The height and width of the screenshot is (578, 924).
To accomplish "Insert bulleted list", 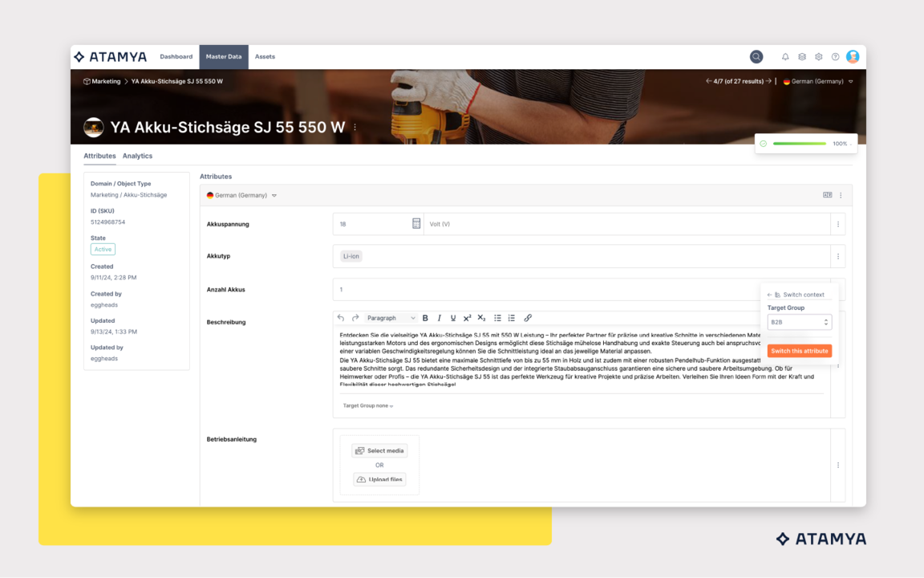I will coord(497,318).
